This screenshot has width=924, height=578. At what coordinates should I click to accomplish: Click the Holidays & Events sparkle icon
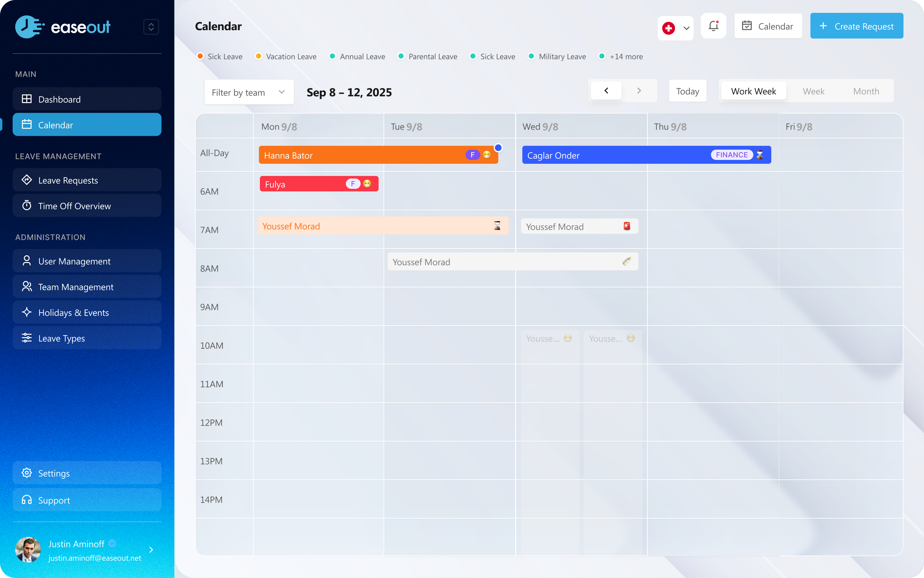click(26, 312)
